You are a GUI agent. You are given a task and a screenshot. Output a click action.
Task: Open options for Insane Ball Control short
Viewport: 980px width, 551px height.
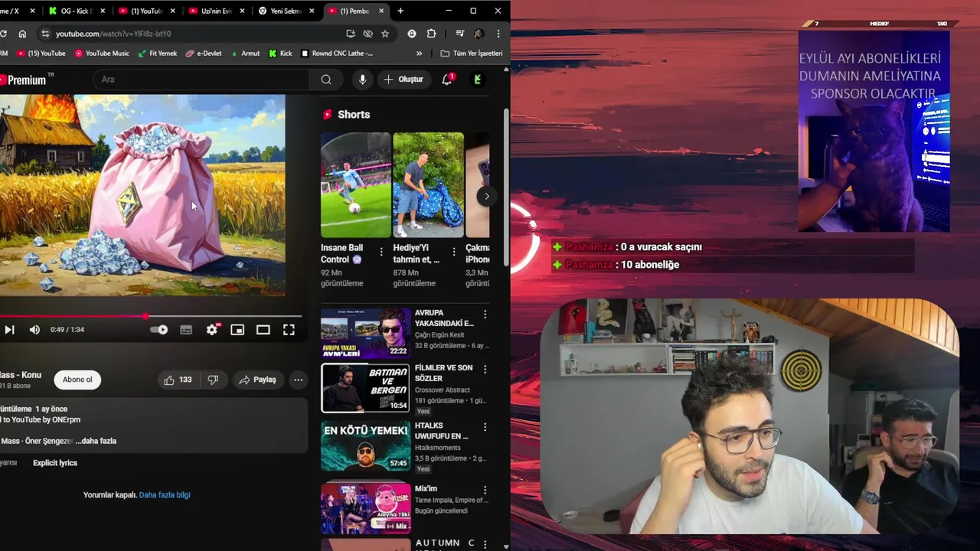pyautogui.click(x=381, y=252)
